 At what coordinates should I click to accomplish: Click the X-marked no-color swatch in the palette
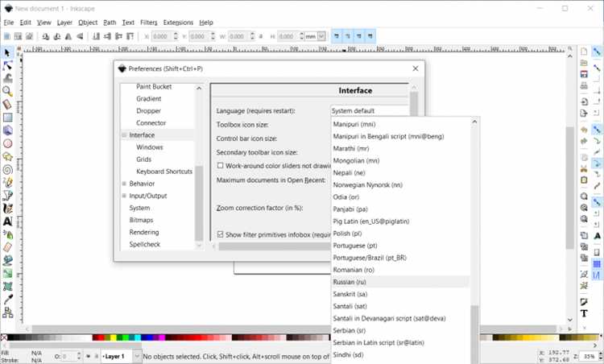(x=4, y=337)
